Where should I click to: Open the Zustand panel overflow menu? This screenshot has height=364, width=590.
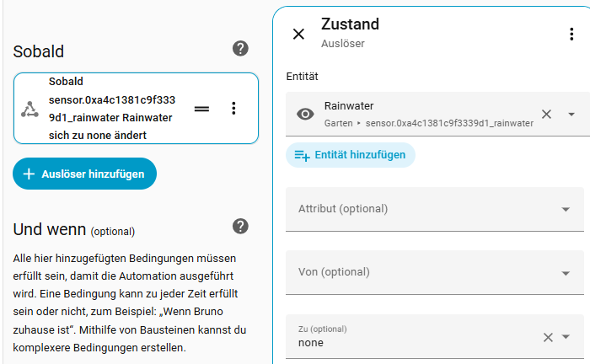click(571, 34)
